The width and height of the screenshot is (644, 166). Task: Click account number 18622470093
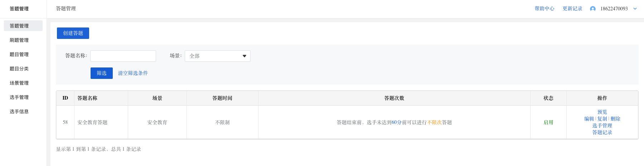point(614,9)
